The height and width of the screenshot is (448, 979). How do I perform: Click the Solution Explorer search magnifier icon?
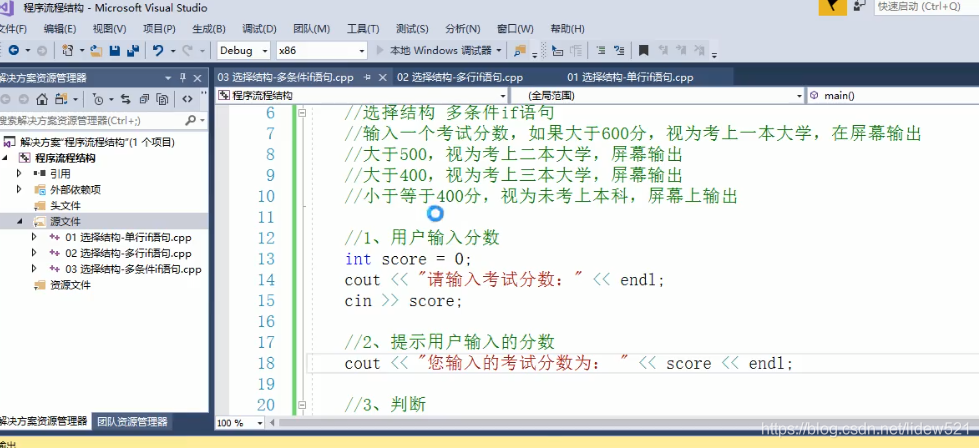click(x=190, y=120)
